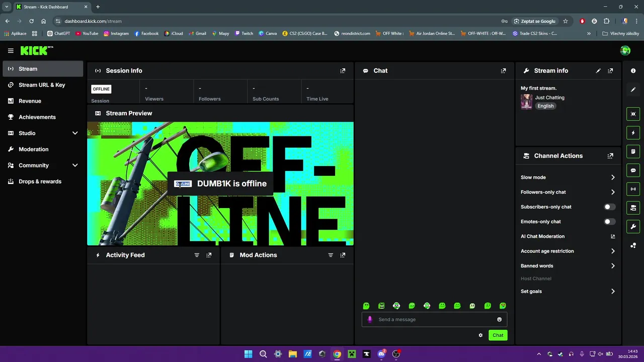
Task: Open Set goals options
Action: [x=568, y=292]
